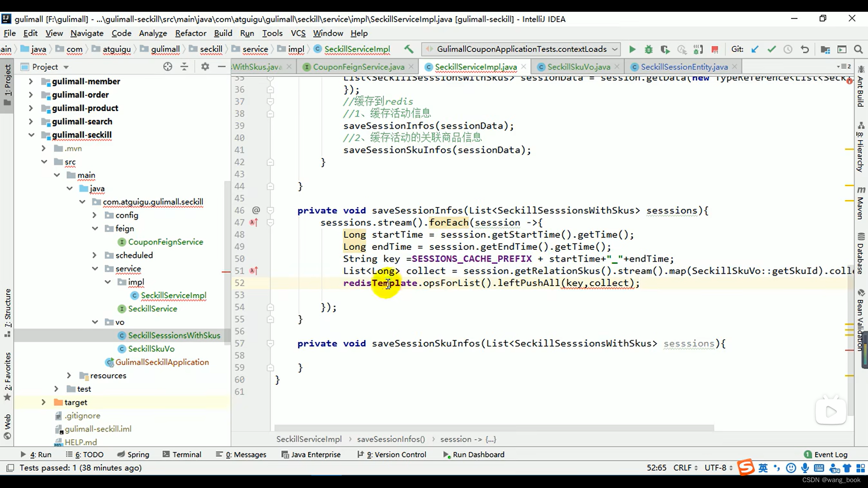This screenshot has width=868, height=488.
Task: Open the Terminal tool window button
Action: click(x=182, y=454)
